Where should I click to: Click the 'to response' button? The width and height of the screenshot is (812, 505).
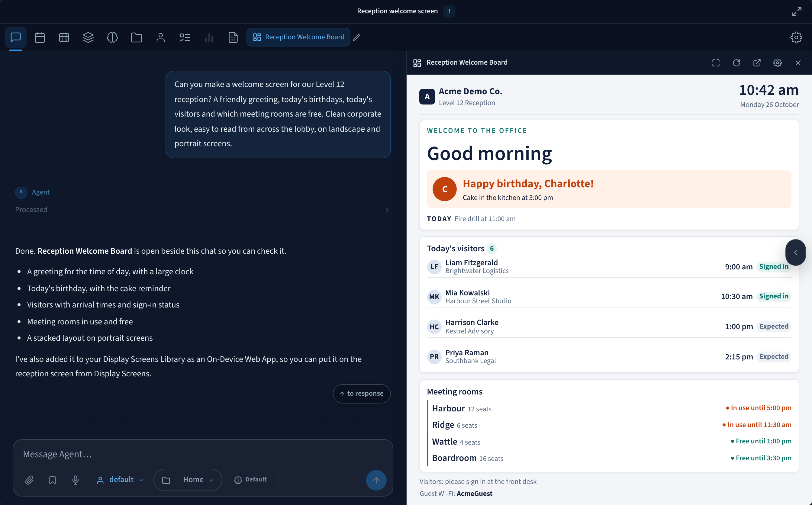(x=362, y=394)
